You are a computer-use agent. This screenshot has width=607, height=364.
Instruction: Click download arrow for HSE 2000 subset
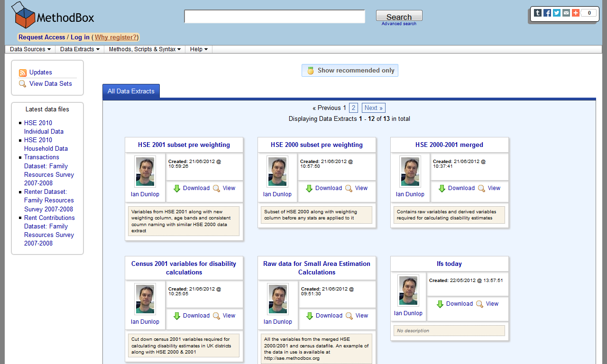point(309,189)
